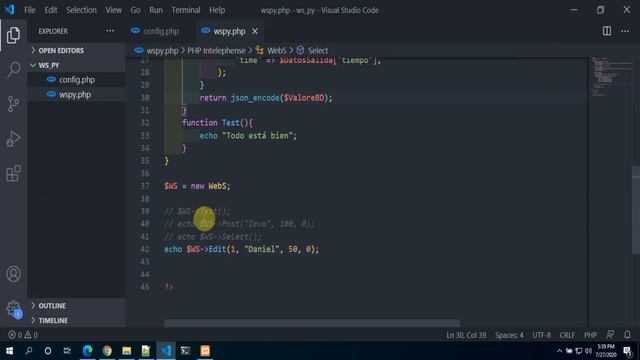Click Ln 30, Col 39 status item
Screen dimensions: 640x360
coord(466,335)
